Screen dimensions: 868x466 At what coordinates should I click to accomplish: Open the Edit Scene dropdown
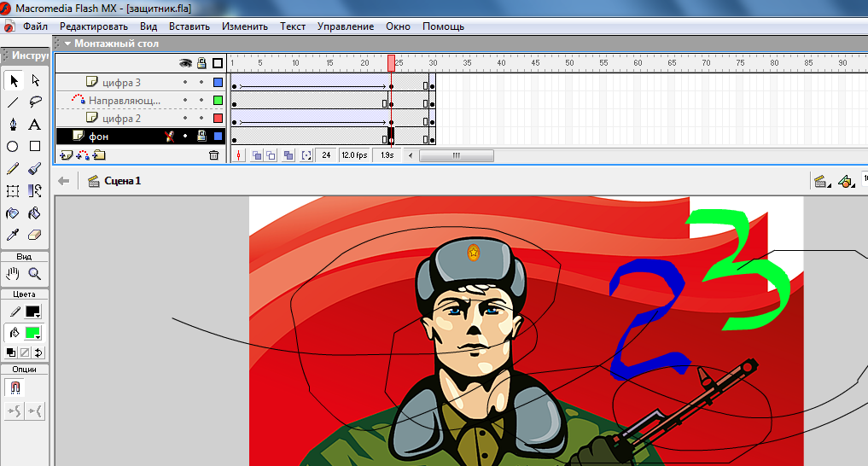tap(822, 181)
